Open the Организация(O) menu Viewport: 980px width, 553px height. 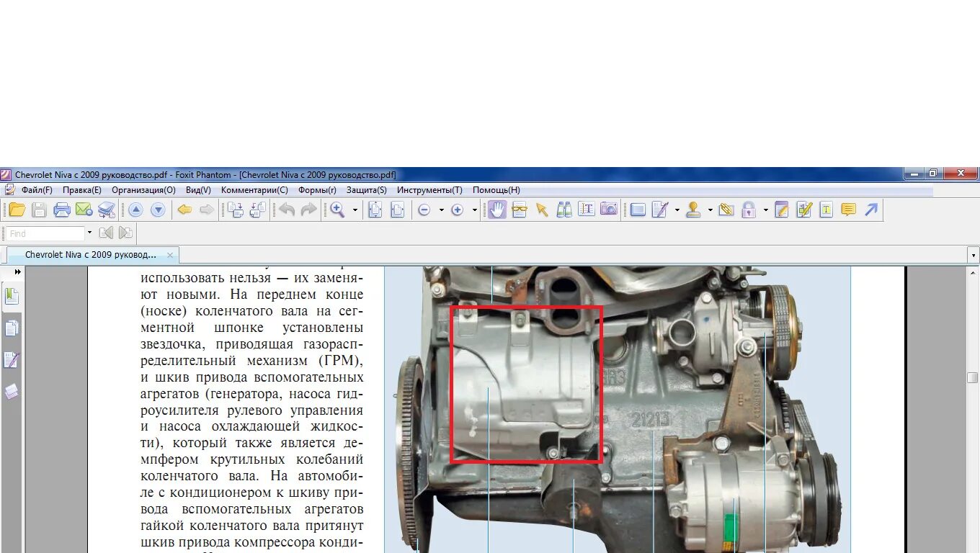click(x=143, y=190)
